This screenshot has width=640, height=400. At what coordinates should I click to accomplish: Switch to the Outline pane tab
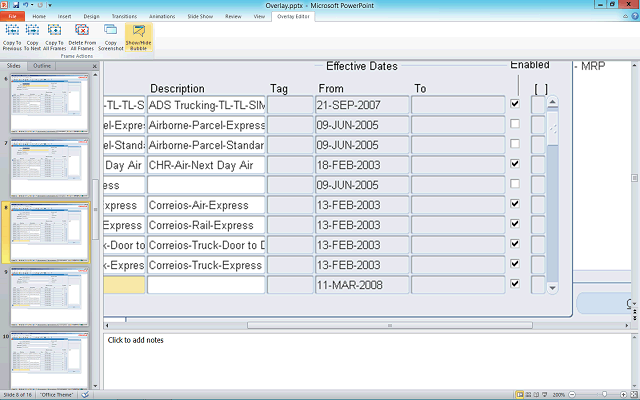(x=42, y=66)
